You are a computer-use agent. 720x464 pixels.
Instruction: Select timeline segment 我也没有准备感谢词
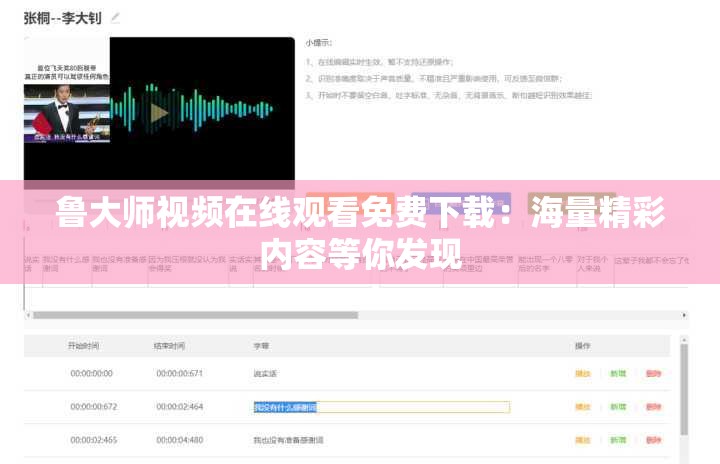coord(119,264)
